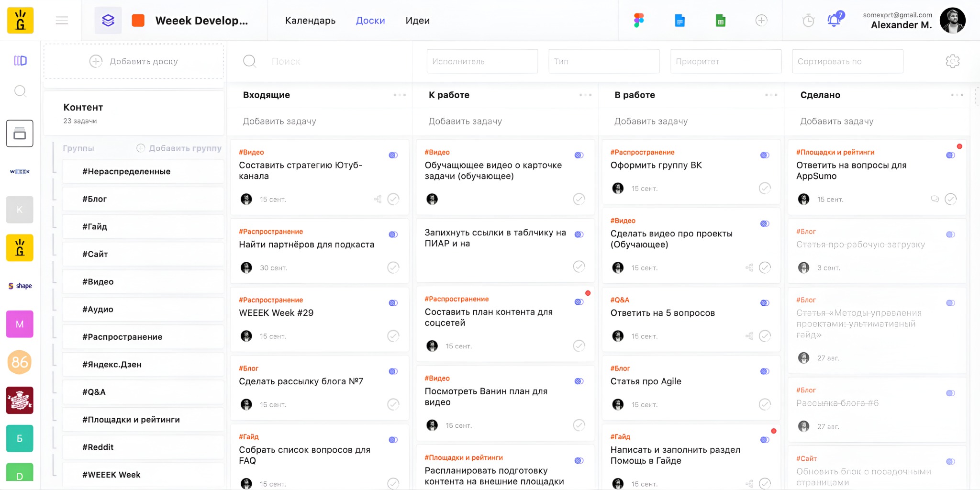The width and height of the screenshot is (980, 490).
Task: Open the hamburger menu
Action: click(62, 21)
